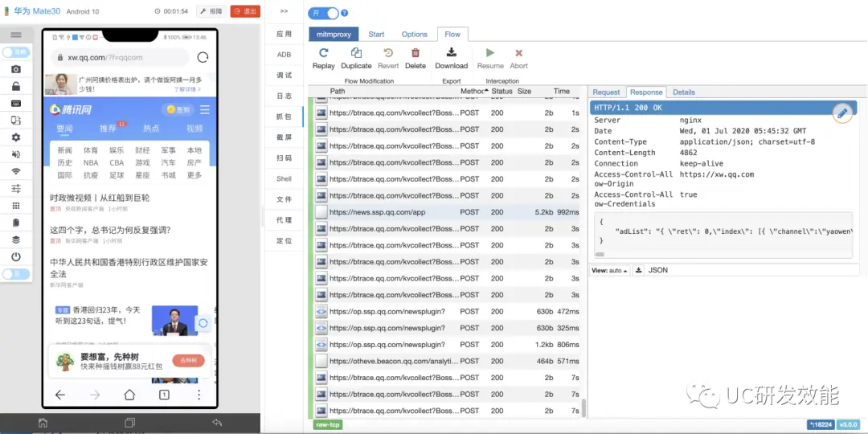868x434 pixels.
Task: Open the Start tab
Action: (376, 35)
